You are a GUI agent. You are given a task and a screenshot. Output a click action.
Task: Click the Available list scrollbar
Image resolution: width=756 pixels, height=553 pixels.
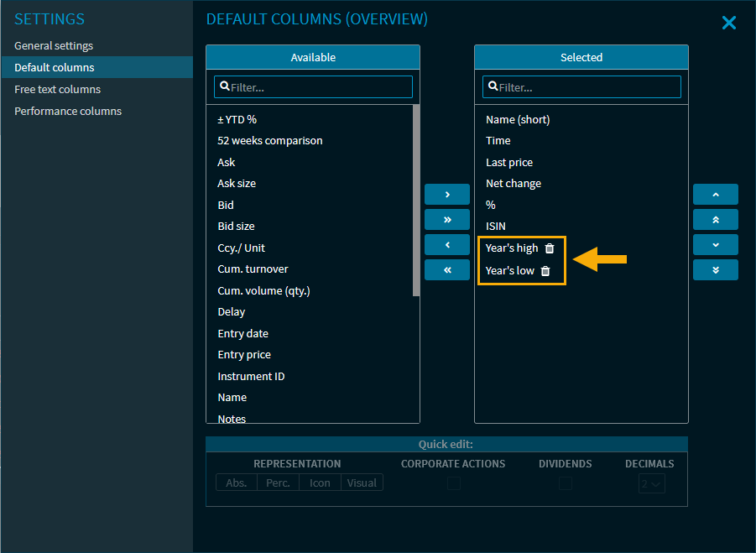416,201
